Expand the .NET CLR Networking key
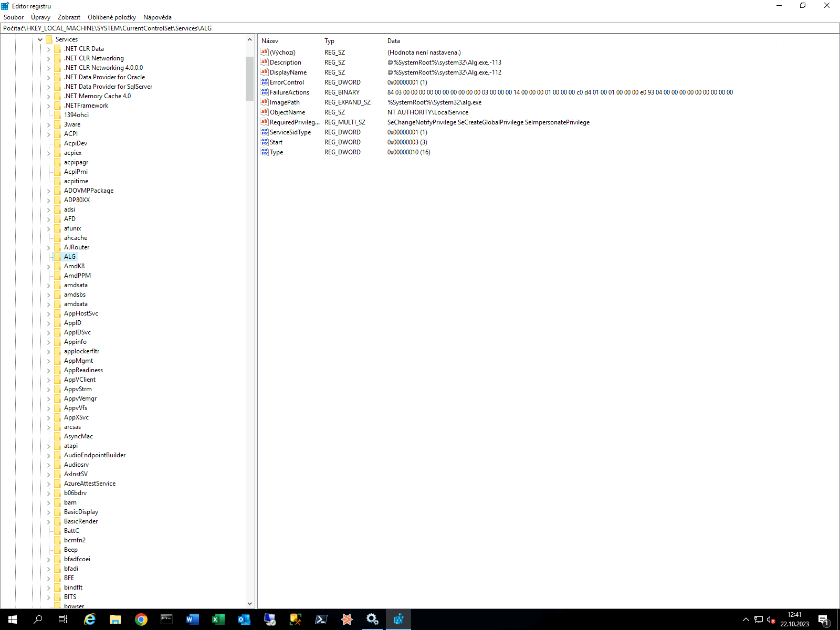The width and height of the screenshot is (840, 630). 49,58
